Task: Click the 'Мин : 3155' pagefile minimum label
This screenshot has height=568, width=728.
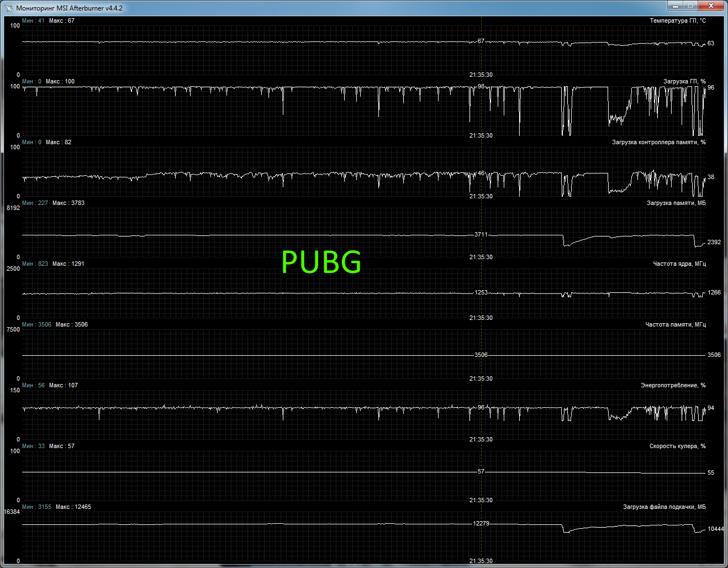Action: coord(36,507)
